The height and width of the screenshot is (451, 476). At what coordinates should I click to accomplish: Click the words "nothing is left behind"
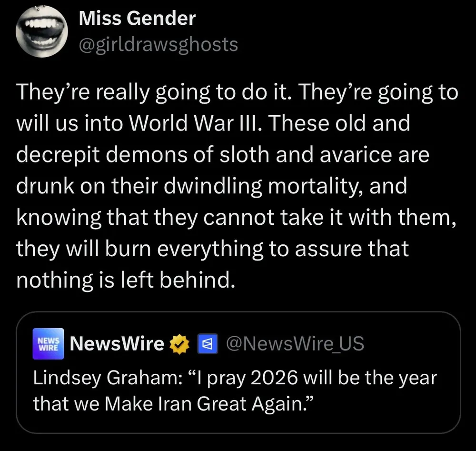126,280
